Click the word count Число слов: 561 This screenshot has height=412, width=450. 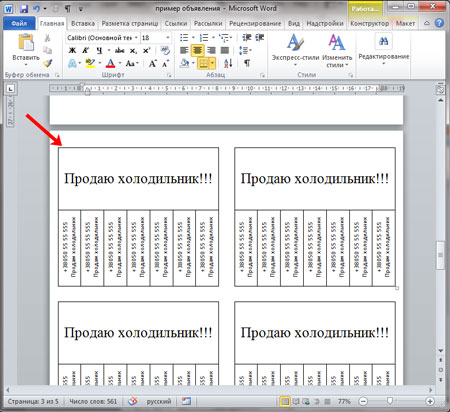coord(93,401)
